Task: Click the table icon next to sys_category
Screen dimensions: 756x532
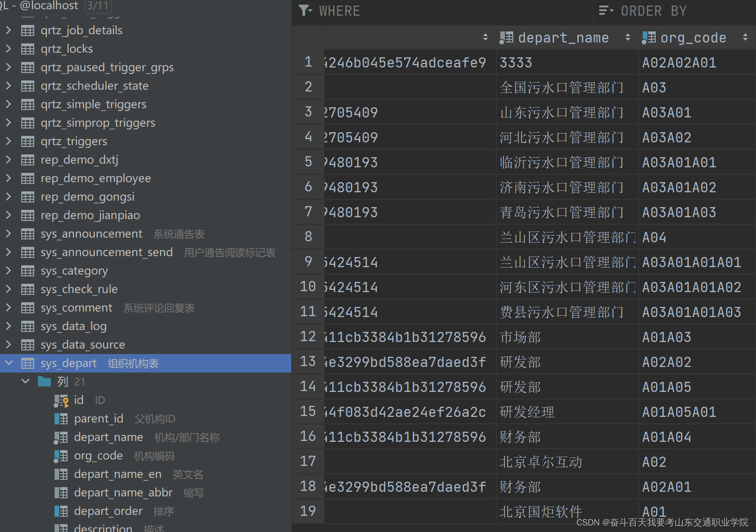Action: (x=28, y=271)
